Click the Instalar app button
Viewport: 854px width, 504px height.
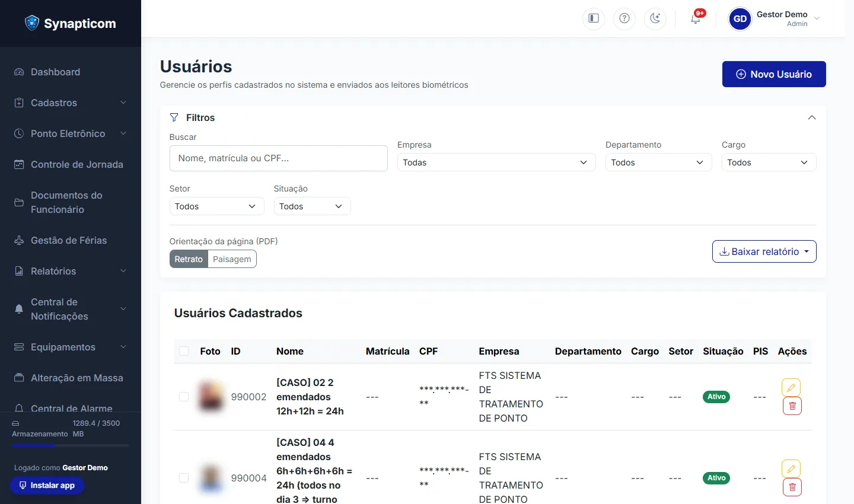coord(47,485)
